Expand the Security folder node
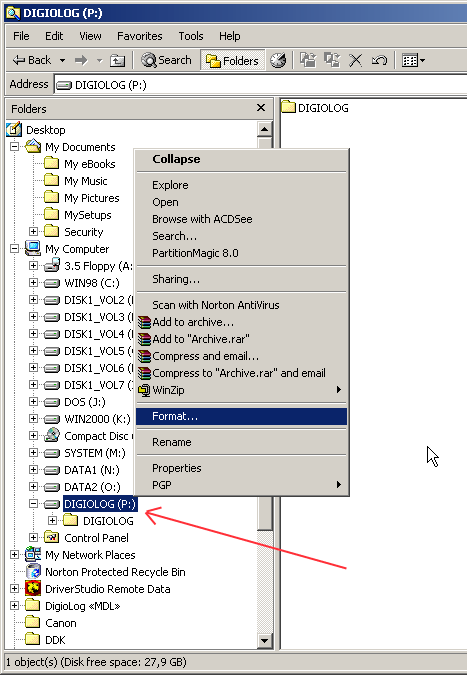 click(34, 232)
